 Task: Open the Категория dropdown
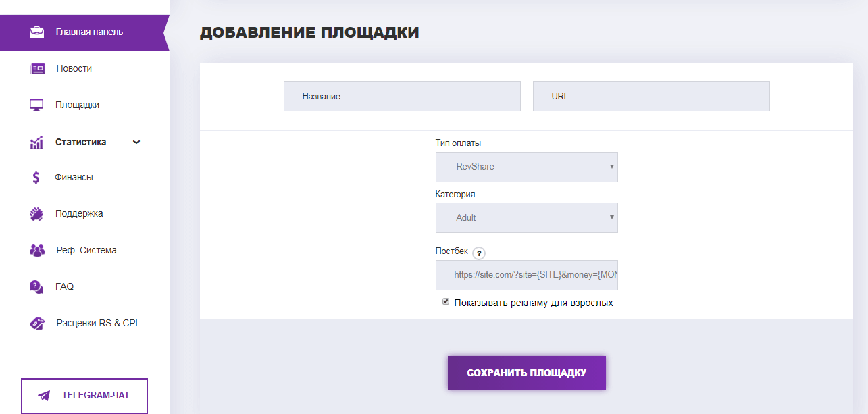coord(527,217)
